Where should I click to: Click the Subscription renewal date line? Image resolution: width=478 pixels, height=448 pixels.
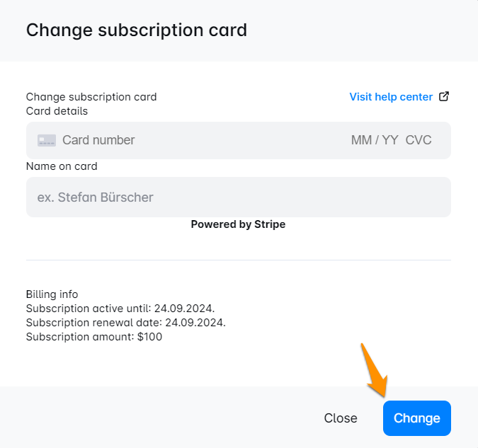[125, 323]
